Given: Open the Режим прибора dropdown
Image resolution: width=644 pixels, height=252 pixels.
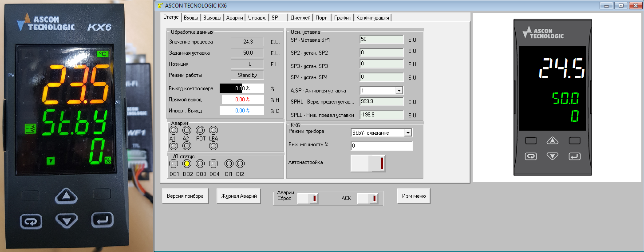Looking at the screenshot, I should click(x=408, y=132).
